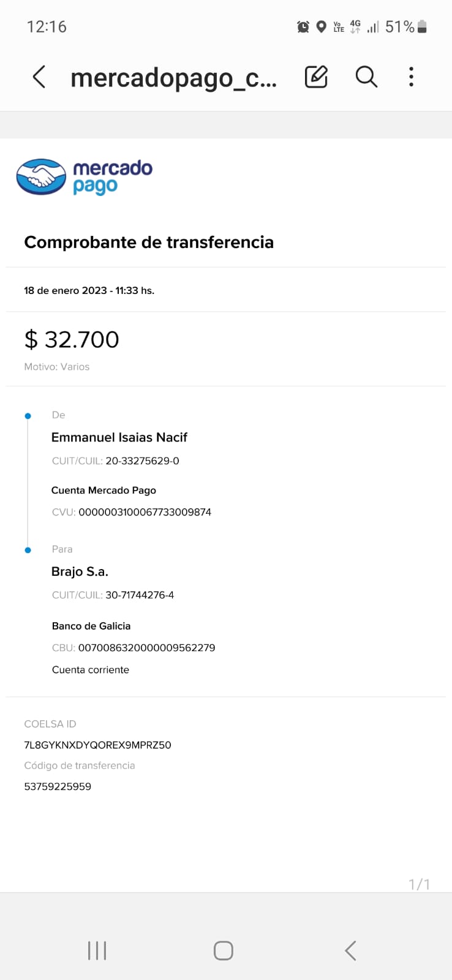The height and width of the screenshot is (980, 452).
Task: Tap the search magnifier icon
Action: click(x=366, y=77)
